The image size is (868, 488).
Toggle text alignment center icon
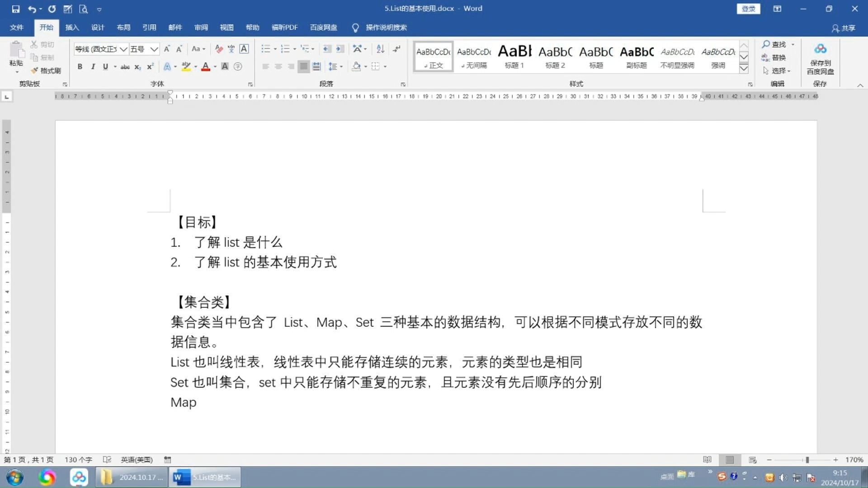pyautogui.click(x=277, y=66)
